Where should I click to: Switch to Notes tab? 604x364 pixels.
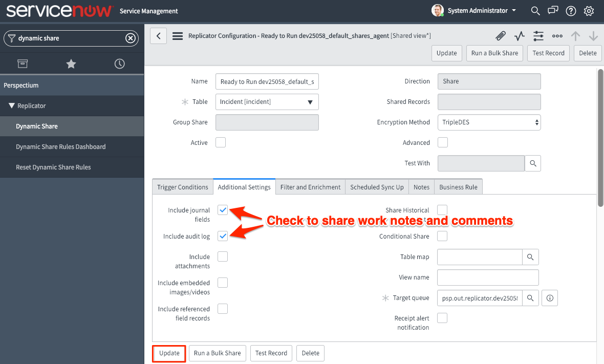(x=421, y=187)
